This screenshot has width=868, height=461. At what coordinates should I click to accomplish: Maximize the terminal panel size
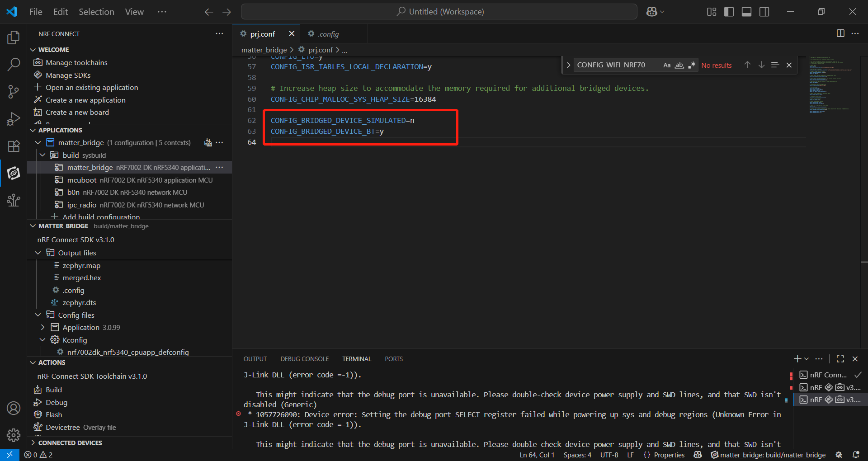click(840, 359)
